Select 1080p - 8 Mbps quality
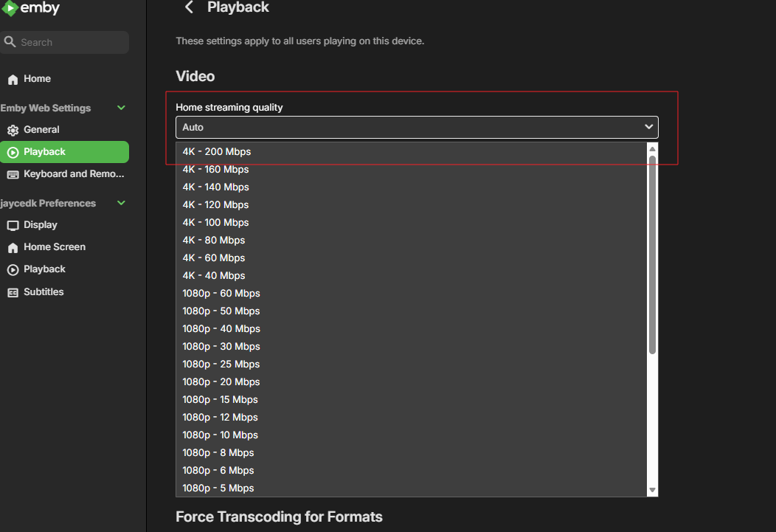The image size is (776, 532). point(412,453)
